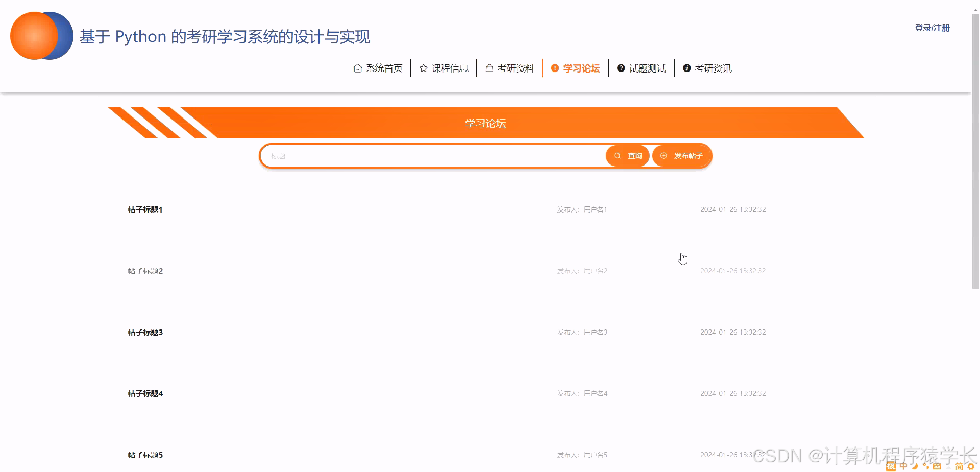
Task: Click the publisher text 发布人：用户名2
Action: click(x=582, y=271)
